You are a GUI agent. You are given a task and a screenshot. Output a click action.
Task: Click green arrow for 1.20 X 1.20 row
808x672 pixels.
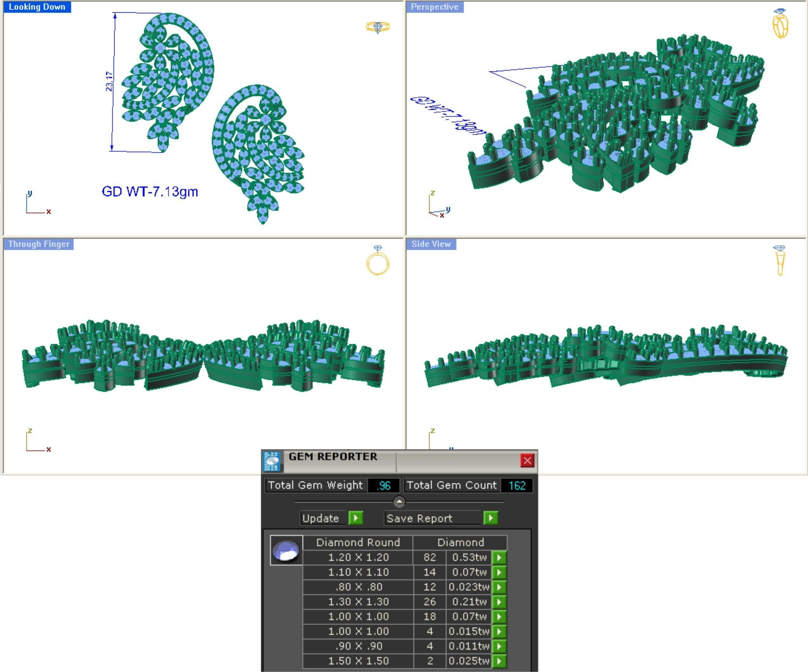(499, 557)
